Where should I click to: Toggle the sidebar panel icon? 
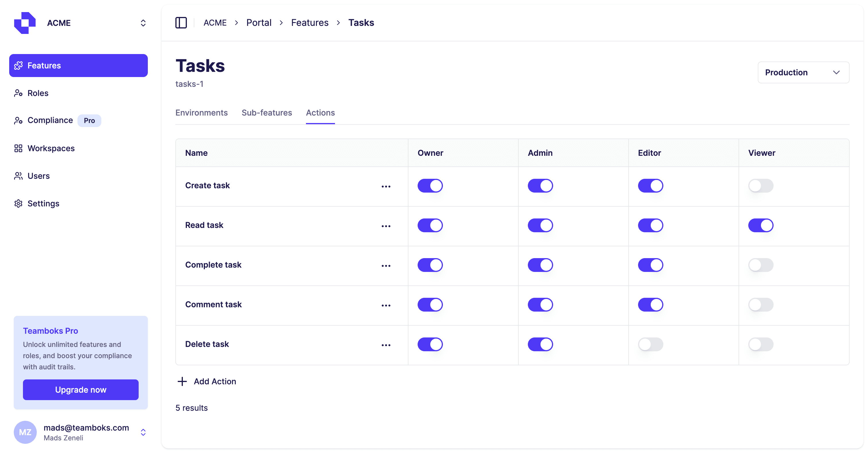(x=181, y=23)
